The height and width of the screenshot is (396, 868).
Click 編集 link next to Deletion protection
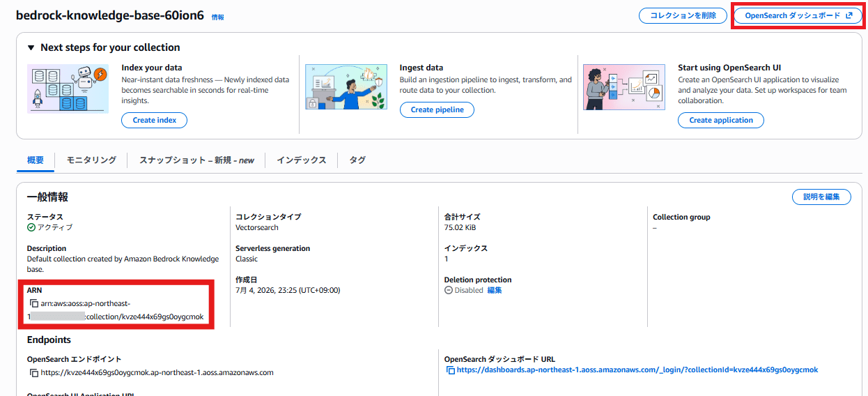coord(495,290)
